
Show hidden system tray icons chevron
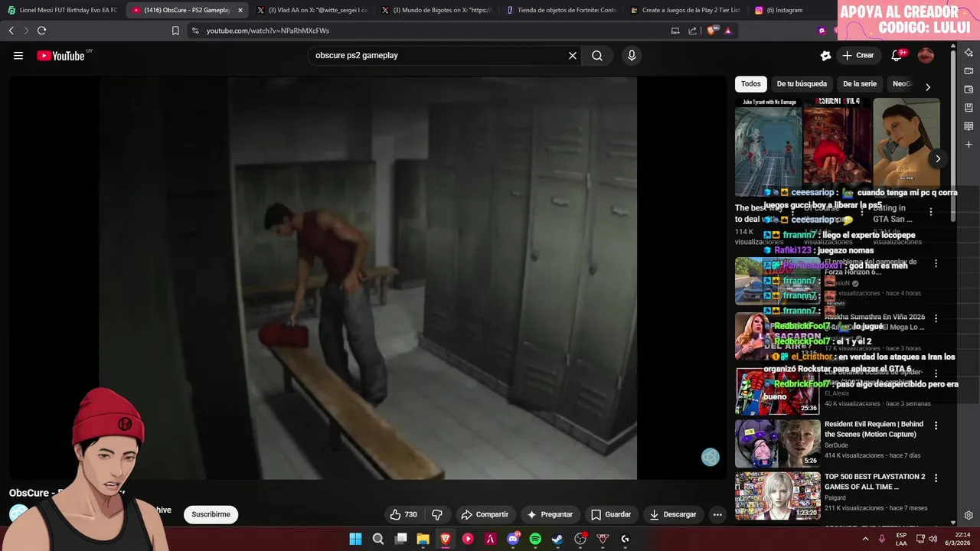[866, 539]
